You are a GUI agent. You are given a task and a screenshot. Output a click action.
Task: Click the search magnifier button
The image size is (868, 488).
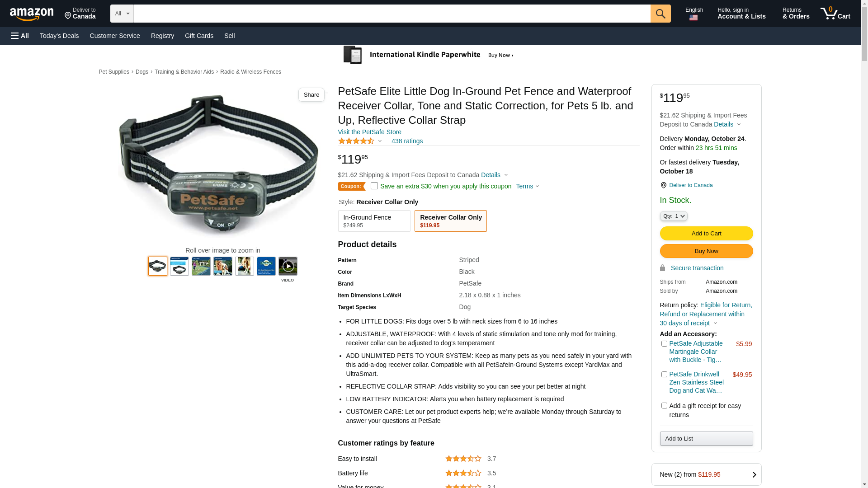click(660, 14)
